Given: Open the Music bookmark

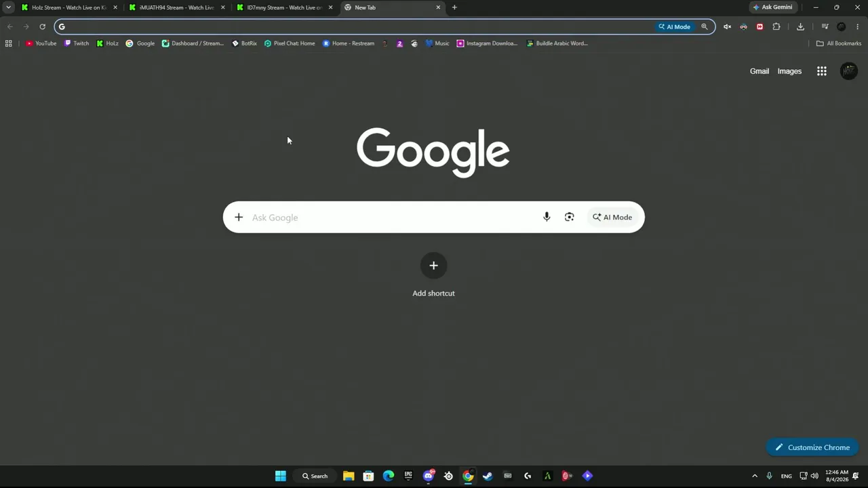Looking at the screenshot, I should [437, 43].
